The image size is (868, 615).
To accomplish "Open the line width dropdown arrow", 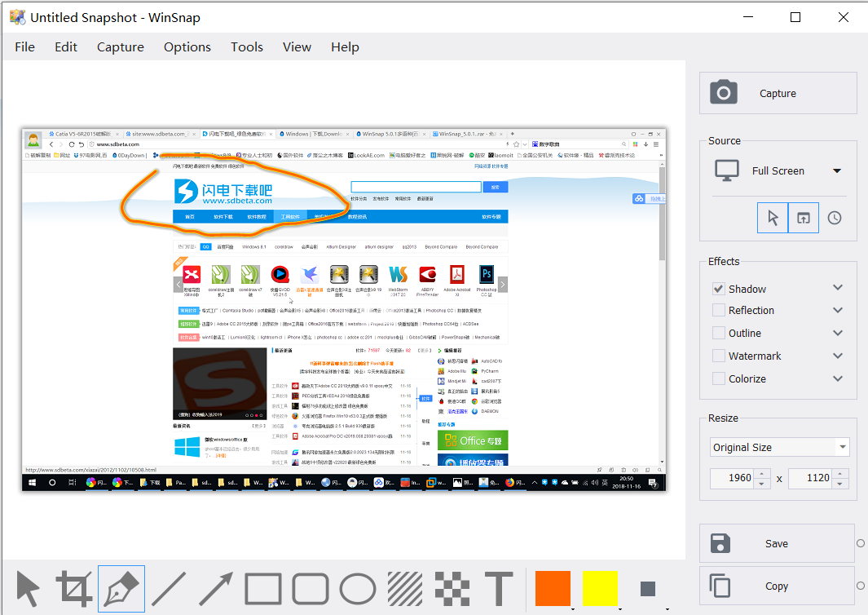I will (x=667, y=608).
